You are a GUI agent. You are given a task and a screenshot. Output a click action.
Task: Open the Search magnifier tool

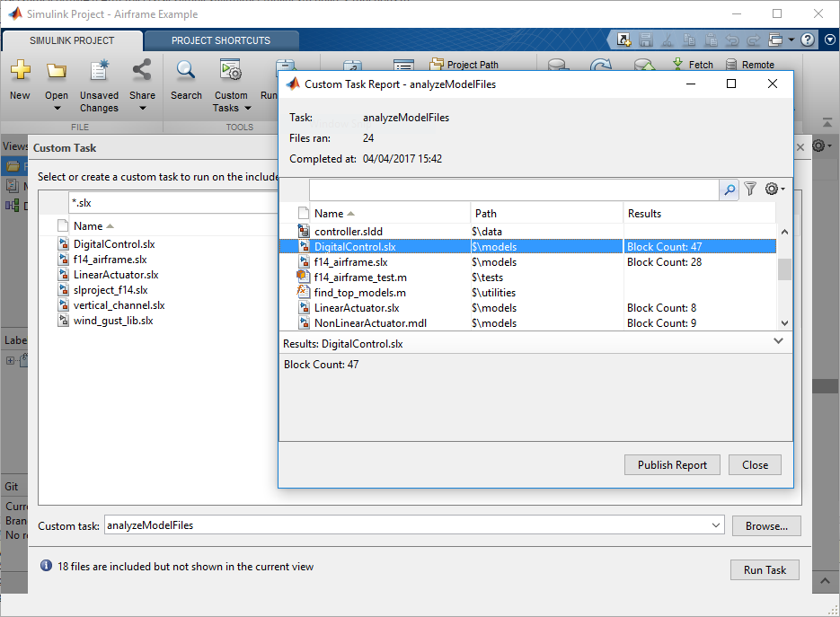click(186, 70)
